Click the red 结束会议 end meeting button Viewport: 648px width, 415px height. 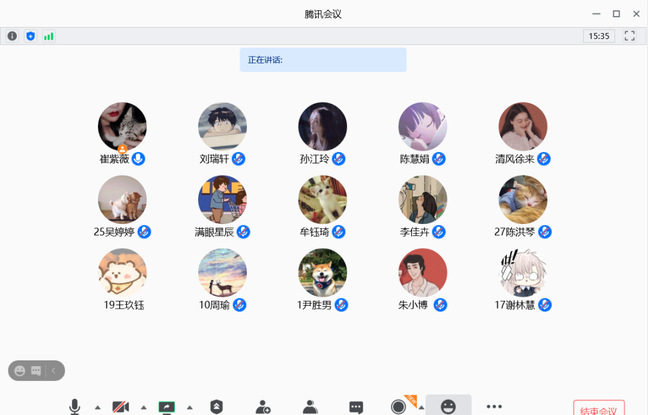tap(598, 408)
